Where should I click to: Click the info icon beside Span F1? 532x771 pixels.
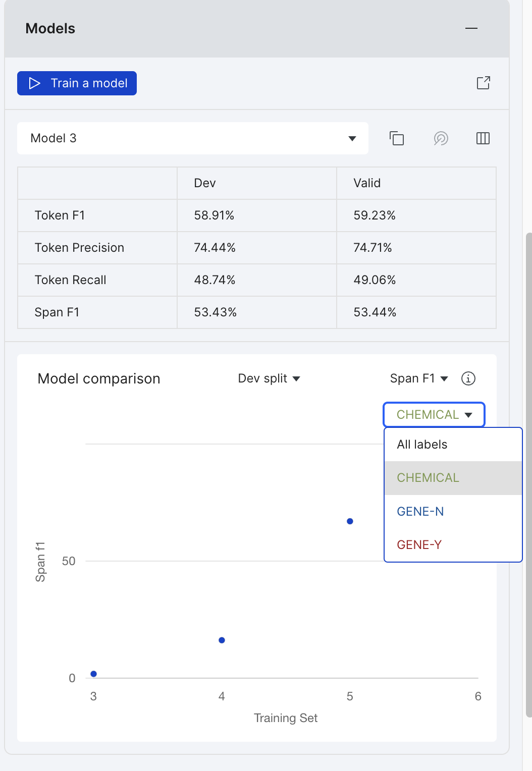(468, 378)
